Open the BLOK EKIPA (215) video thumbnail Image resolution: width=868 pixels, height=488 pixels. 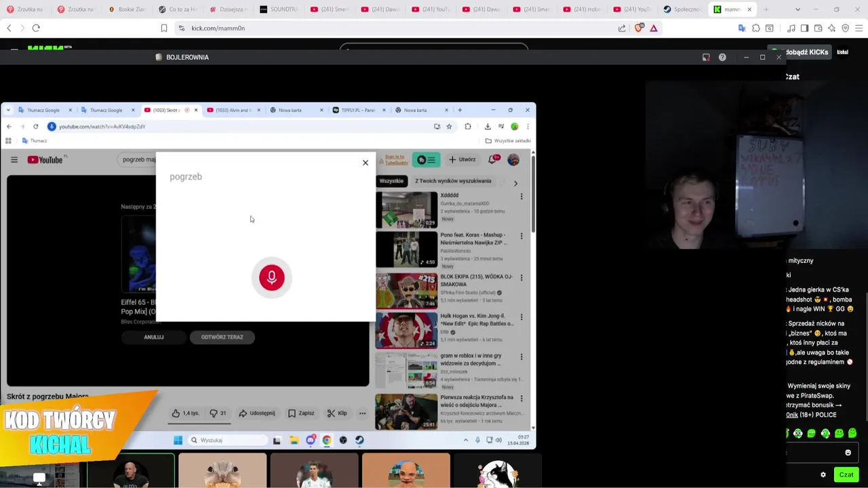tap(406, 290)
